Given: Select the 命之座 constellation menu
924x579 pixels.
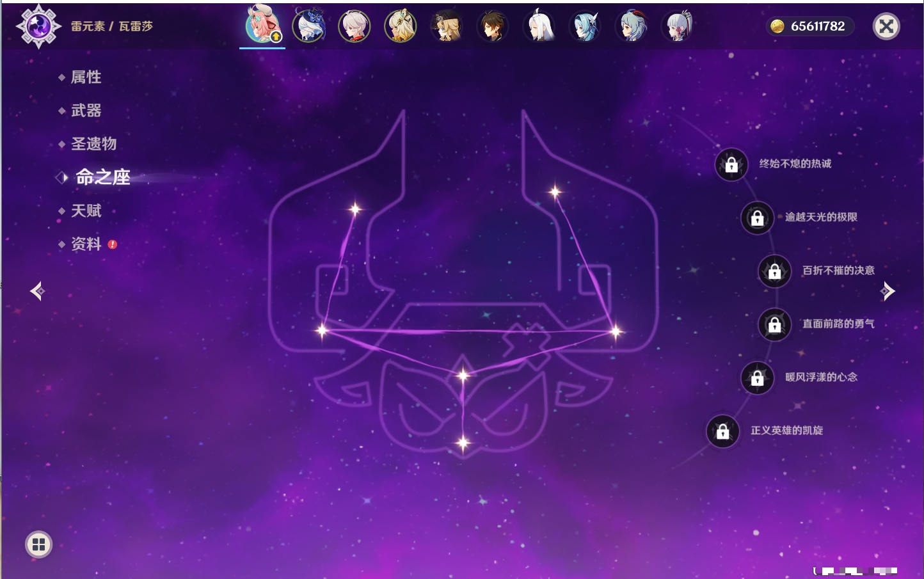Looking at the screenshot, I should click(x=103, y=177).
